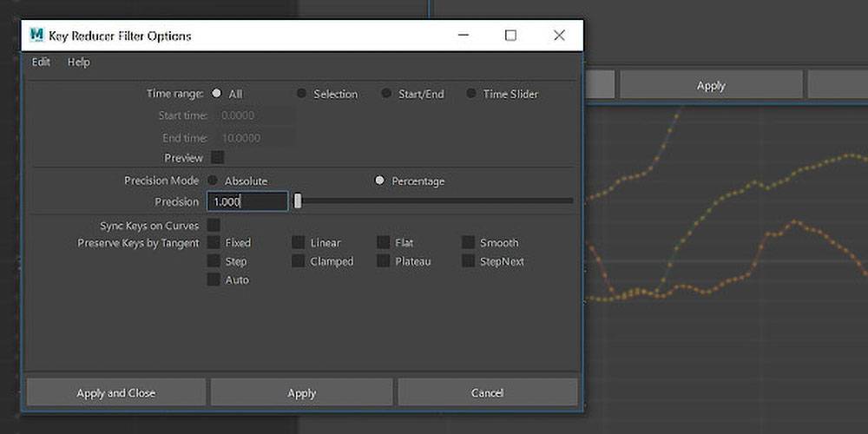868x434 pixels.
Task: Select Start/End time range option
Action: pyautogui.click(x=386, y=94)
